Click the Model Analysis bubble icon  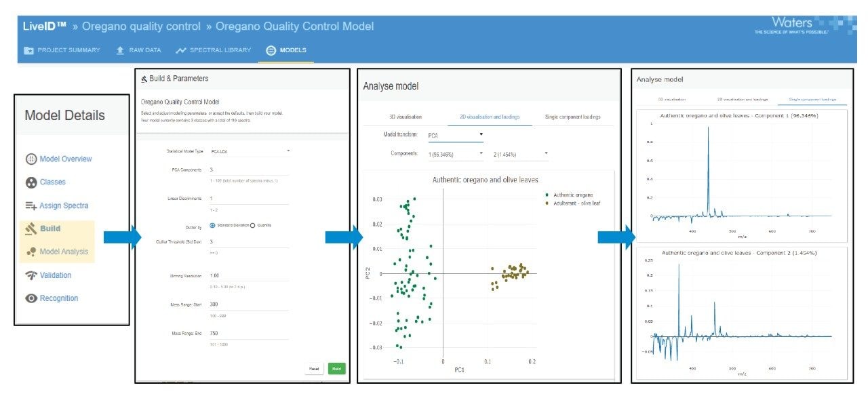pyautogui.click(x=31, y=252)
